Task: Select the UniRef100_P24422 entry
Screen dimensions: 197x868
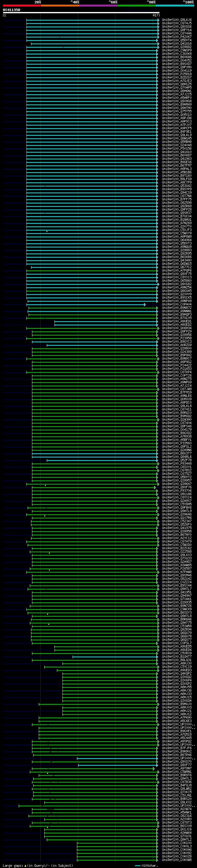Action: [177, 365]
